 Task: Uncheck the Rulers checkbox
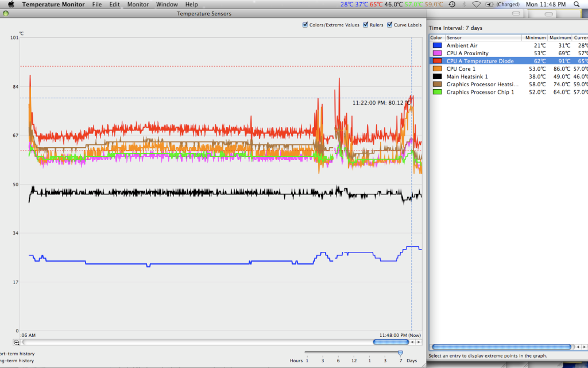click(x=365, y=25)
